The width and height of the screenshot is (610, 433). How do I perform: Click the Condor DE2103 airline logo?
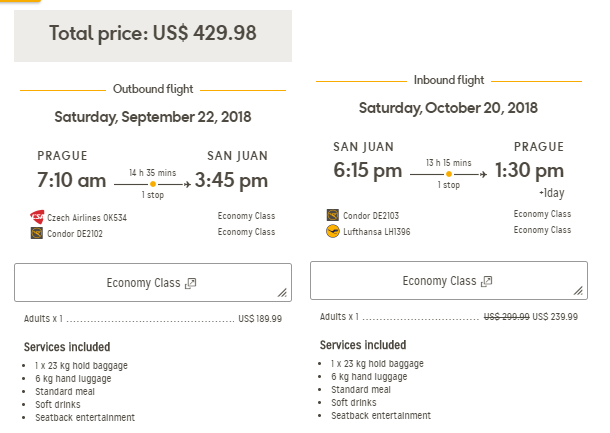click(333, 215)
